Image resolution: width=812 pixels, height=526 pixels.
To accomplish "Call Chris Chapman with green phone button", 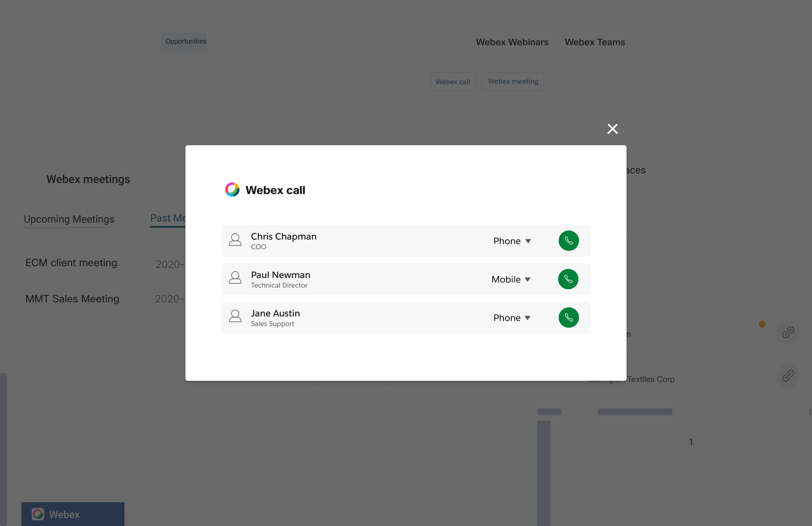I will (x=568, y=241).
